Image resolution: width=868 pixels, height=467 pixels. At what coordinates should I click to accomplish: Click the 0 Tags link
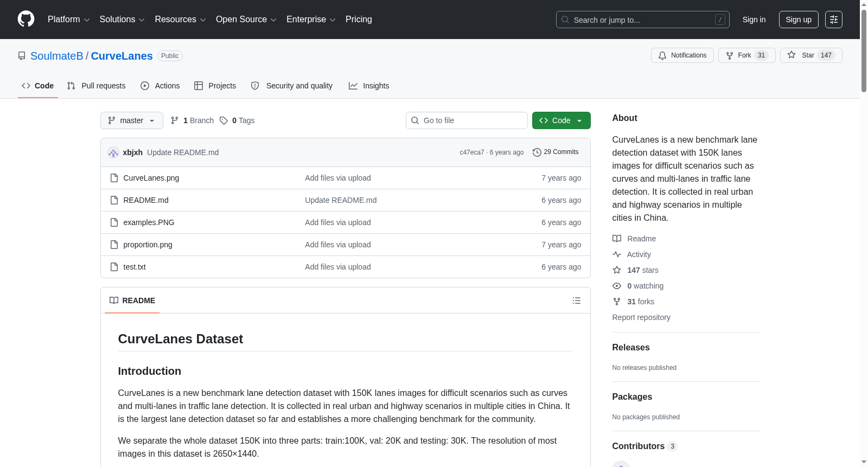237,120
